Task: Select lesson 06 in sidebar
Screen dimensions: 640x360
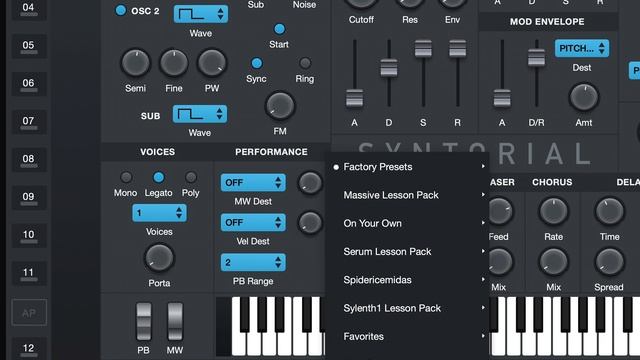Action: [x=29, y=84]
